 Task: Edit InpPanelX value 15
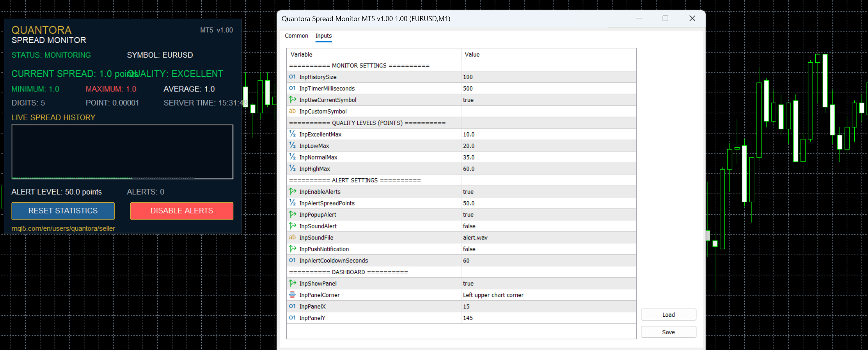[548, 306]
